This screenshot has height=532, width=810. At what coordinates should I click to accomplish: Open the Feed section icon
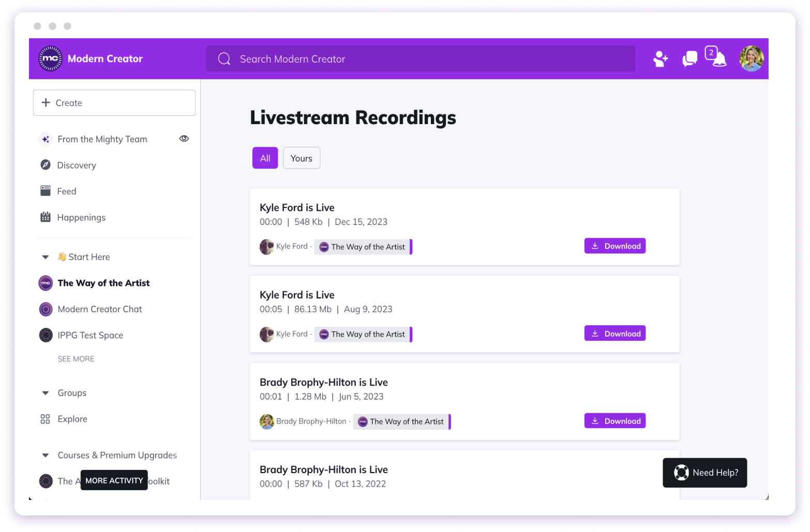(x=46, y=191)
